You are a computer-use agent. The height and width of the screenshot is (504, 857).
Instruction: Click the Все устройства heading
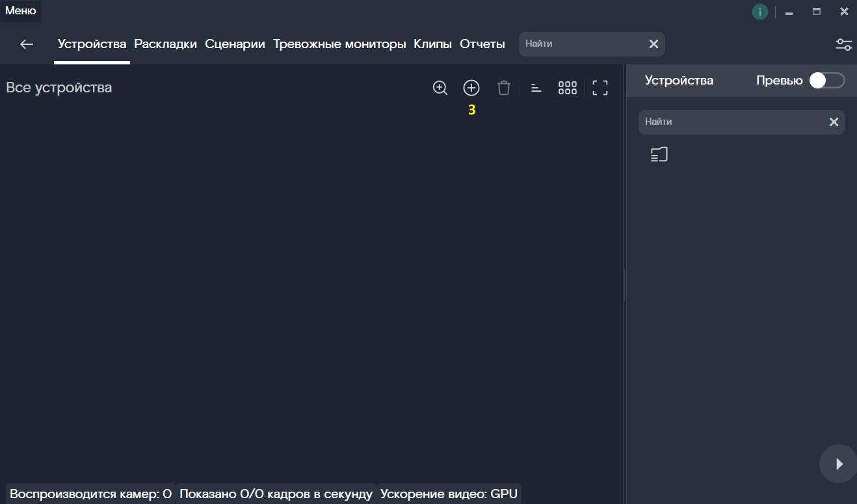coord(59,88)
